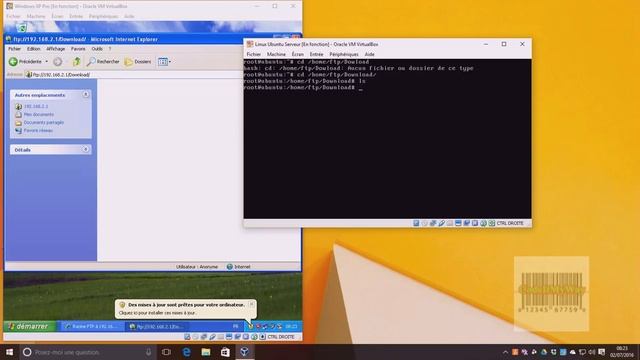This screenshot has height=360, width=640.
Task: Go up one folder level in Internet Explorer
Action: 76,62
